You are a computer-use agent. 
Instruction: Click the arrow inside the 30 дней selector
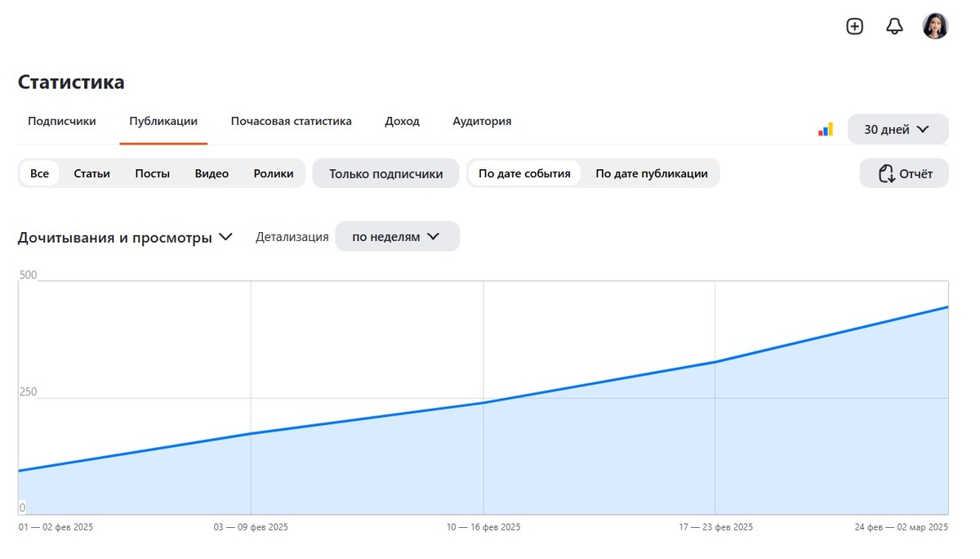924,128
